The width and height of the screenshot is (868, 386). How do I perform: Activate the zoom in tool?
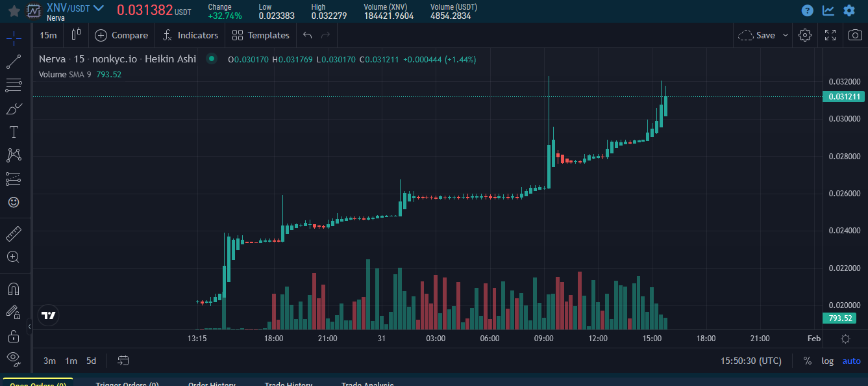click(14, 257)
